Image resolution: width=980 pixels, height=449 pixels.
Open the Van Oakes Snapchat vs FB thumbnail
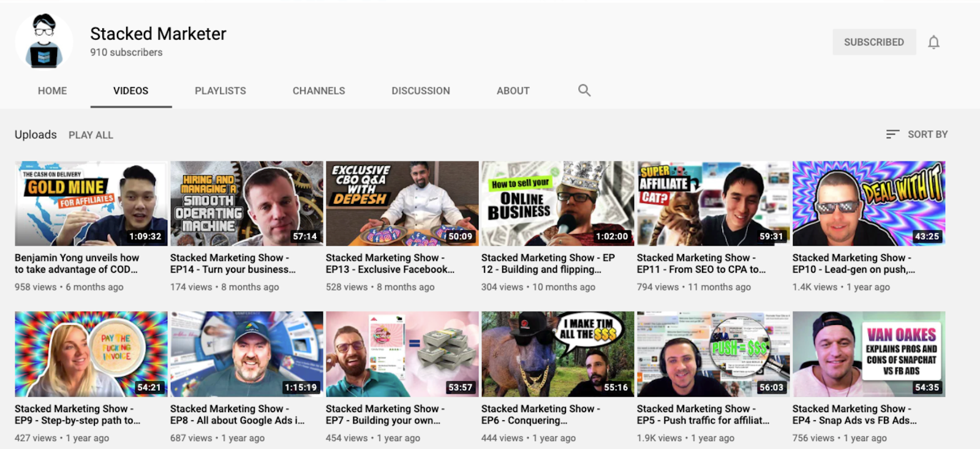869,354
